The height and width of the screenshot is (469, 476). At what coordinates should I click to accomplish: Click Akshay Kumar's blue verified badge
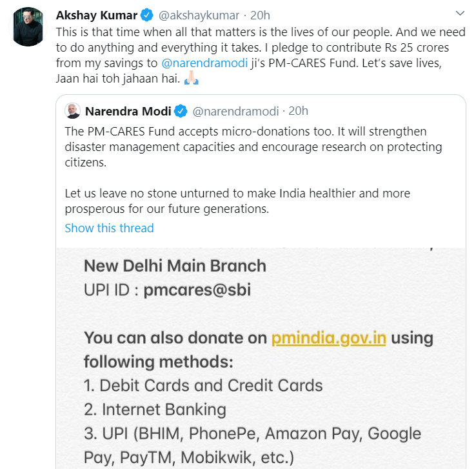click(x=147, y=15)
